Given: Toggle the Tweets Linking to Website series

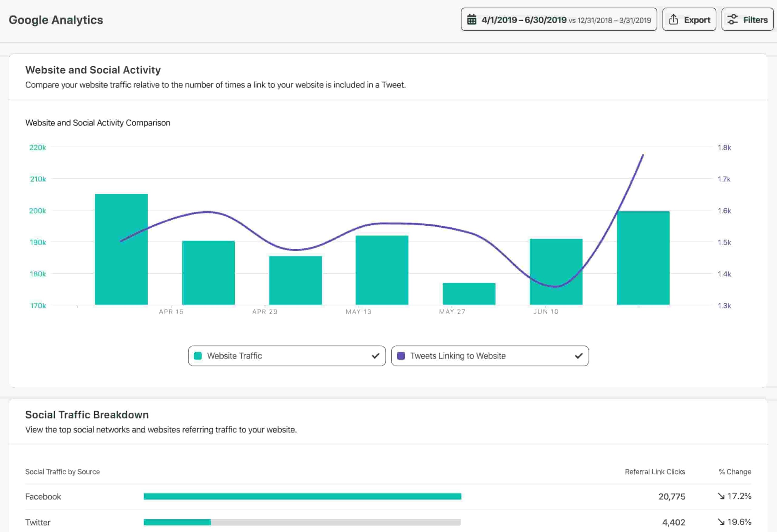Looking at the screenshot, I should point(490,356).
